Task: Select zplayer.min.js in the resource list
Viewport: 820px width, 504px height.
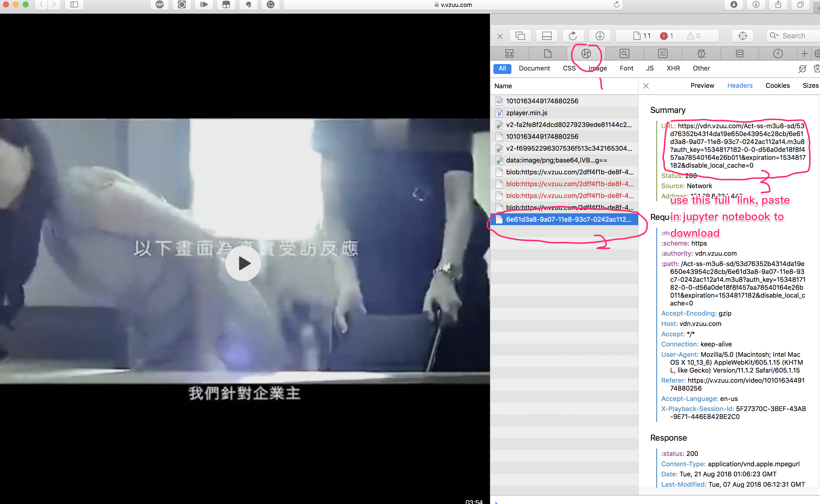Action: tap(526, 113)
